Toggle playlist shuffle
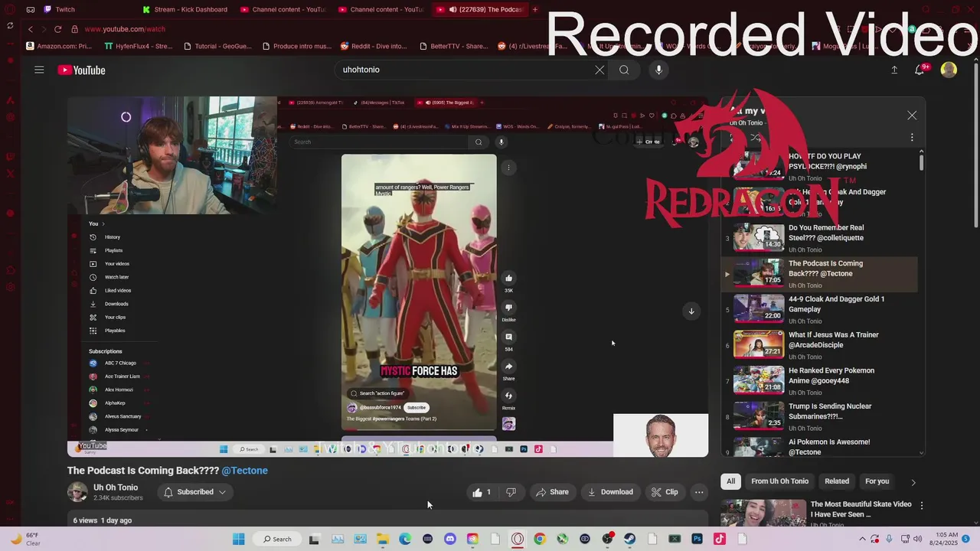The height and width of the screenshot is (551, 980). tap(756, 138)
